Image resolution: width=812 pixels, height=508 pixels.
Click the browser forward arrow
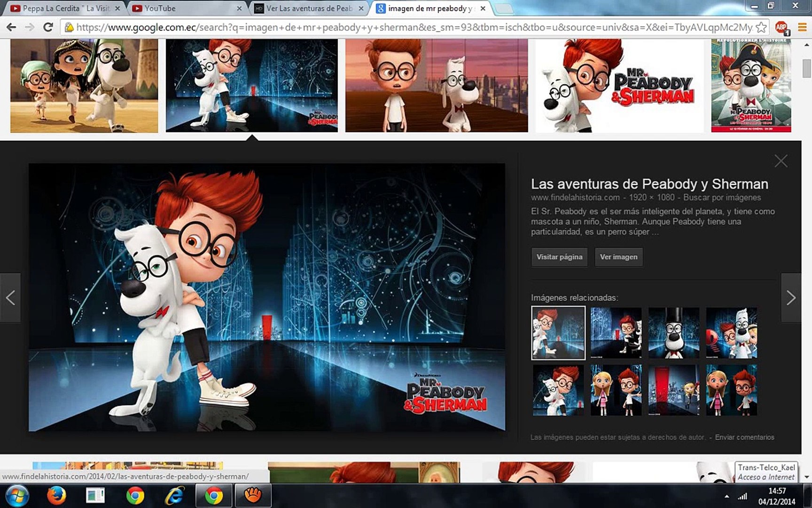click(x=30, y=27)
